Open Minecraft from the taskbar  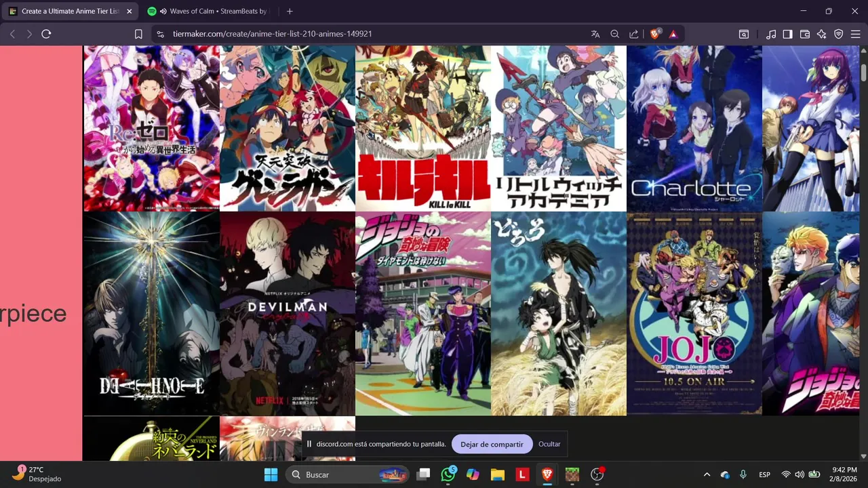[x=572, y=474]
